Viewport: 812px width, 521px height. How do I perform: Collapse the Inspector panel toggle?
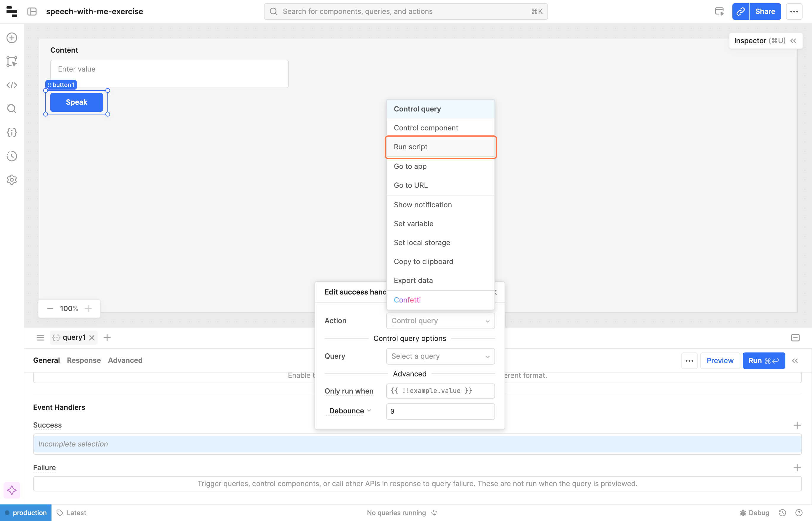tap(793, 41)
